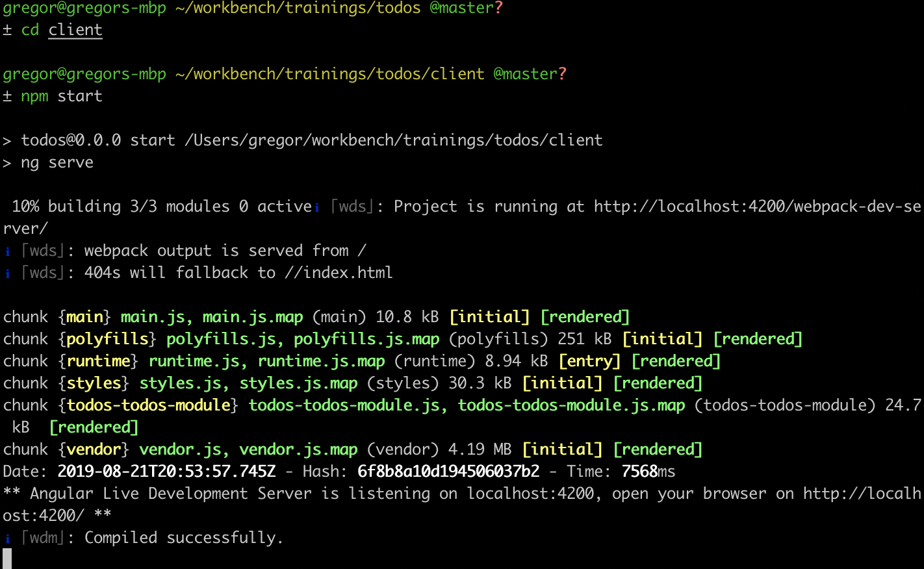Screen dimensions: 924x569
Task: Click 'todos-todos-module.js.map' file name
Action: click(571, 405)
